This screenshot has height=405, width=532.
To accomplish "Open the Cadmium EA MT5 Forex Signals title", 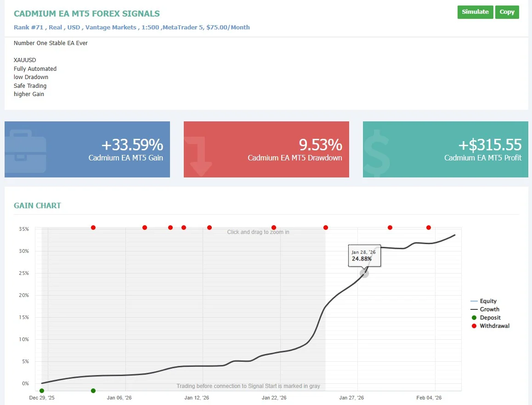I will (87, 14).
